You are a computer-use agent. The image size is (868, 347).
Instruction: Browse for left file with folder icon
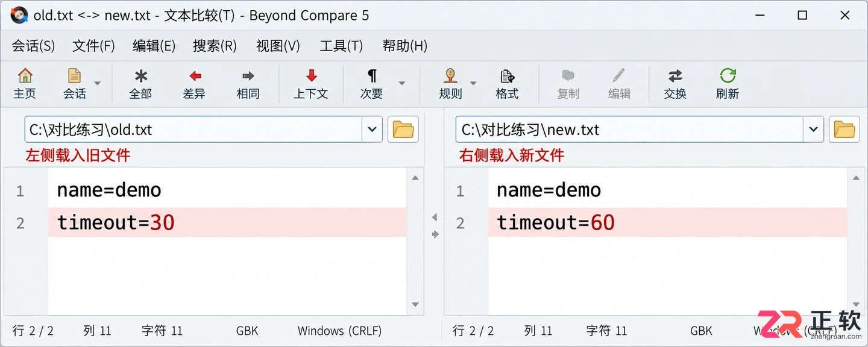point(403,130)
